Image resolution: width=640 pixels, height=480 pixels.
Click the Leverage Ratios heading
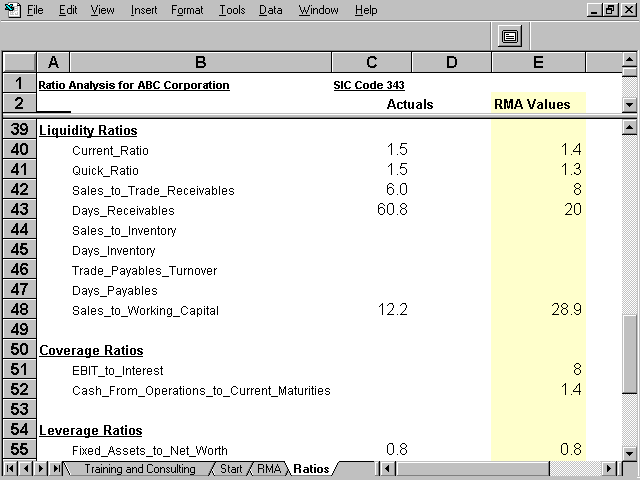[91, 431]
